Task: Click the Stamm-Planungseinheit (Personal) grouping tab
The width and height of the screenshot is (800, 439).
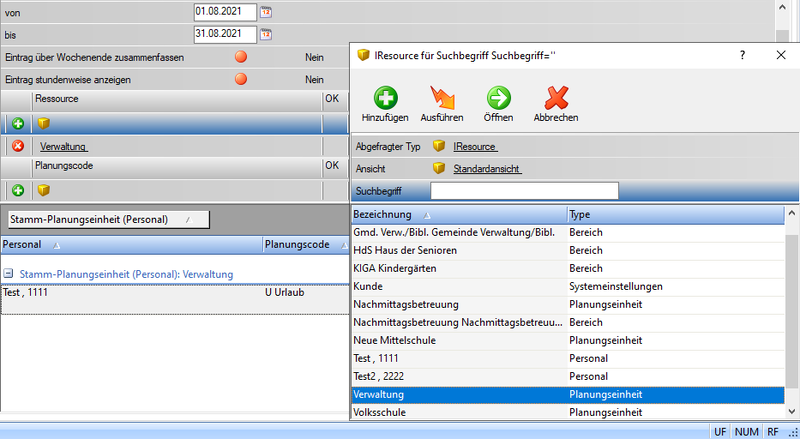Action: [107, 219]
